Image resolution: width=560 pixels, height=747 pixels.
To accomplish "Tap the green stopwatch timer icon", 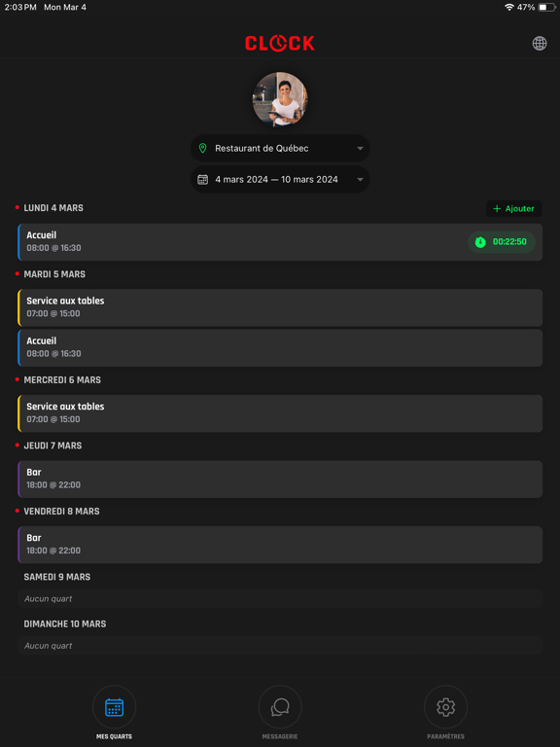I will coord(480,242).
